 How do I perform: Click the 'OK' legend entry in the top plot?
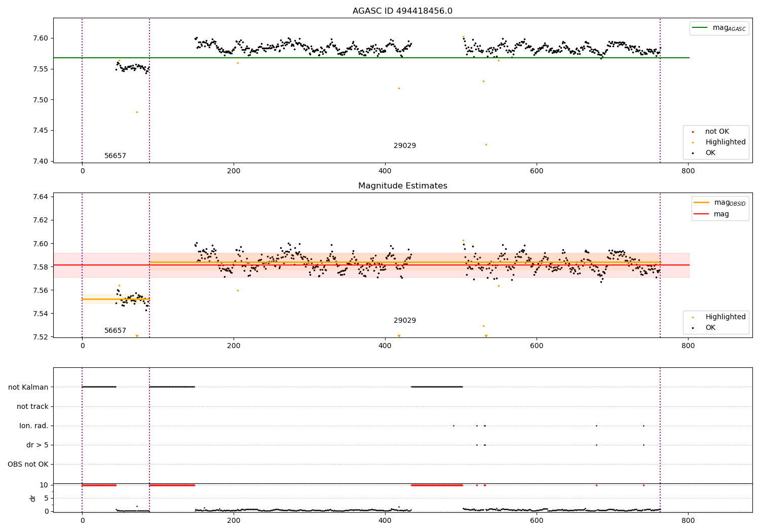pyautogui.click(x=704, y=153)
